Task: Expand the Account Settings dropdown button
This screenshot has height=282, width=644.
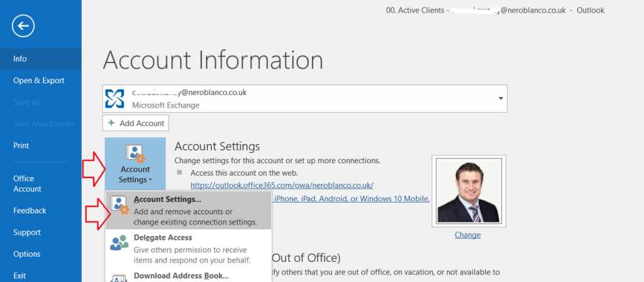Action: [x=135, y=163]
